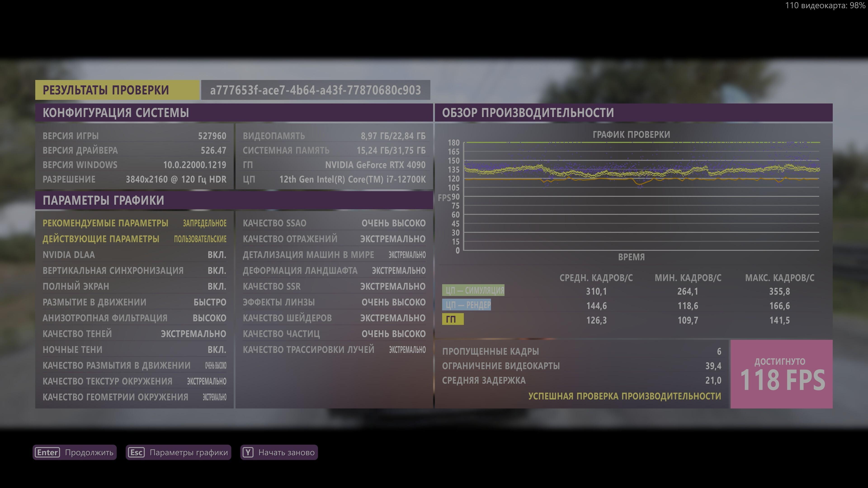Click Качество SSAO Очень высоко value
868x488 pixels.
[x=393, y=223]
